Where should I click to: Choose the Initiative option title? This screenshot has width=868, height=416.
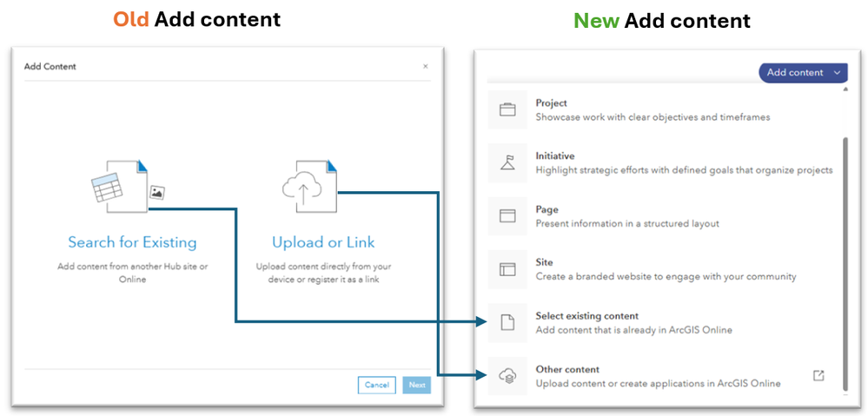[x=554, y=156]
